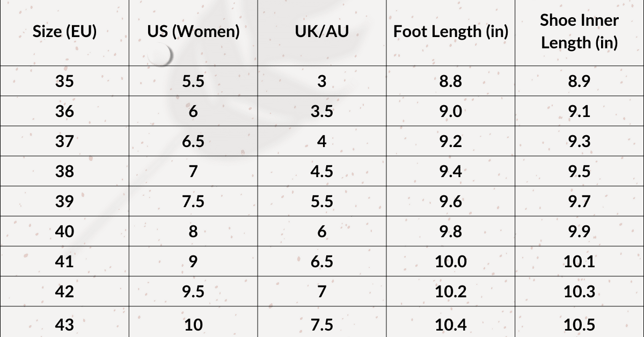Click US Women size 10 cell
The image size is (644, 337).
point(193,324)
